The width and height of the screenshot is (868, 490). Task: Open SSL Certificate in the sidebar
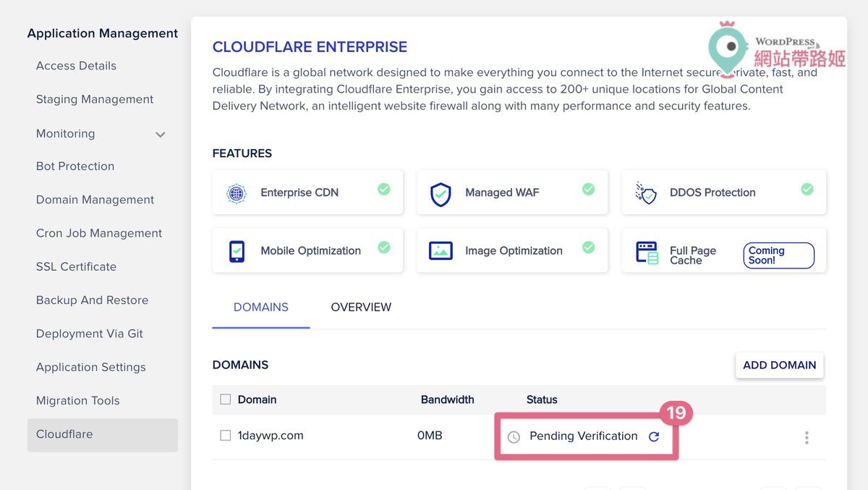76,266
